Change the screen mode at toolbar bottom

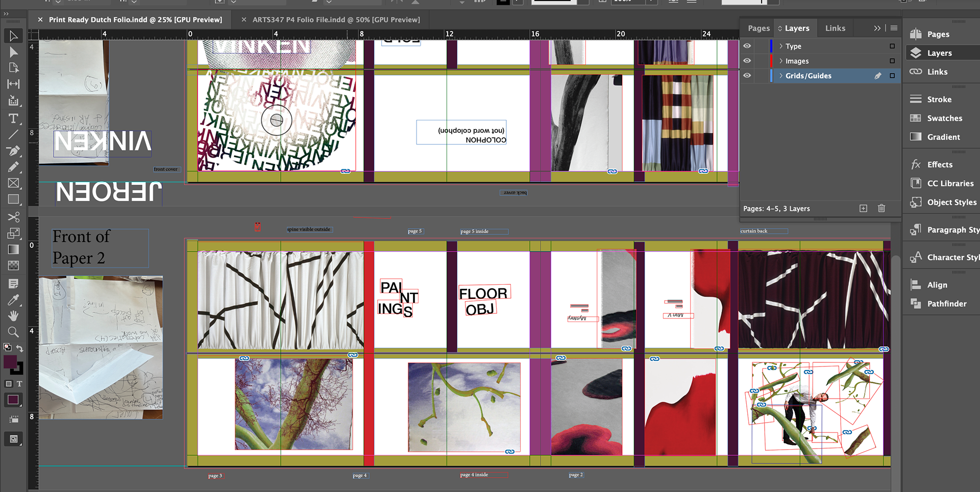click(14, 439)
